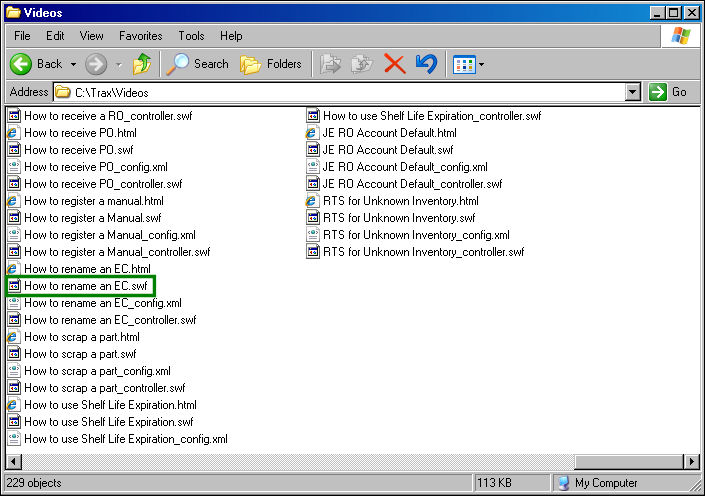Click RTS for Unknown Inventory_controller.swf filename
Image resolution: width=705 pixels, height=496 pixels.
[x=424, y=252]
